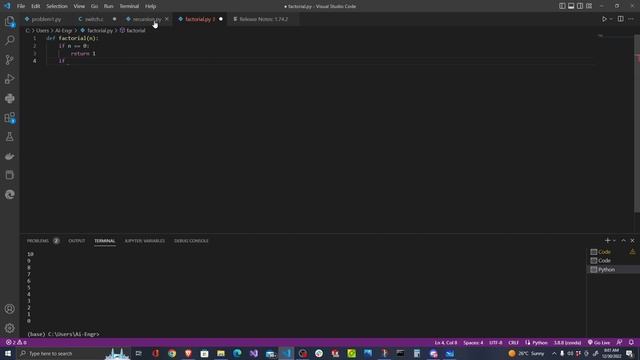This screenshot has width=640, height=360.
Task: Switch to the problem1.py editor tab
Action: pyautogui.click(x=46, y=19)
